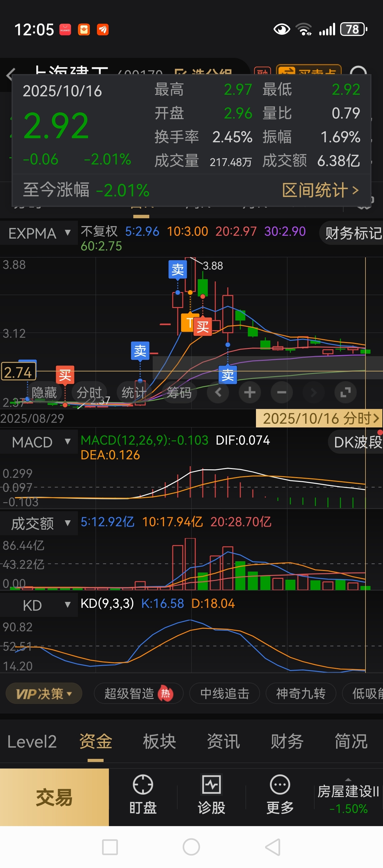Open 板块 tab
This screenshot has width=383, height=868.
(x=160, y=742)
